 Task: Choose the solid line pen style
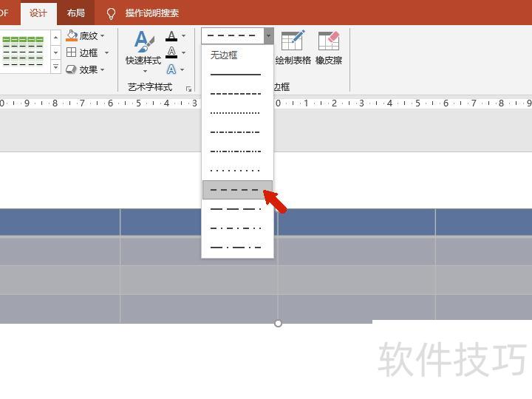click(x=237, y=75)
